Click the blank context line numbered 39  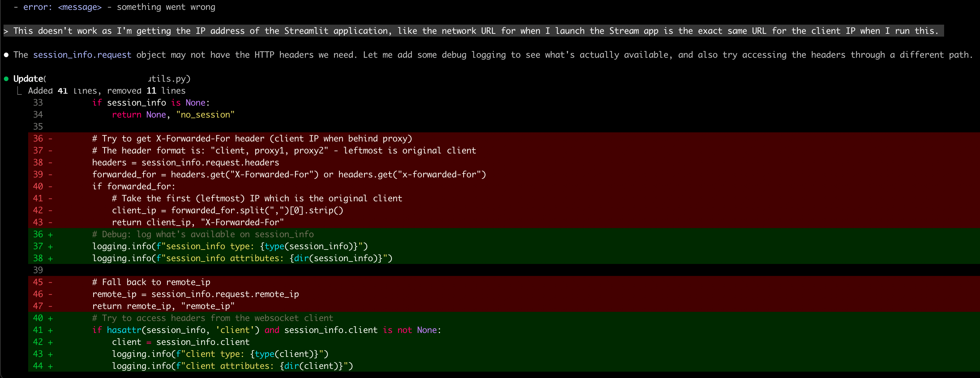point(38,270)
